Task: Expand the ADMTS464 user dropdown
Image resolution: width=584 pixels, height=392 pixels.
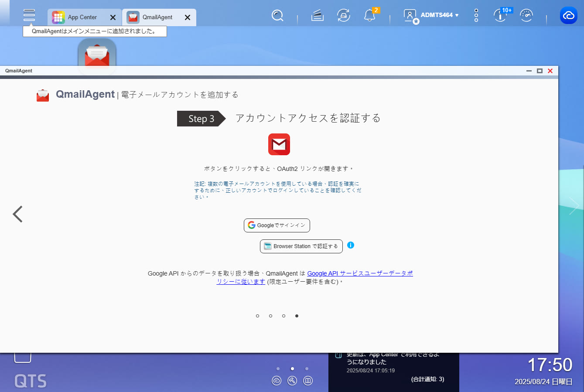Action: (x=439, y=15)
